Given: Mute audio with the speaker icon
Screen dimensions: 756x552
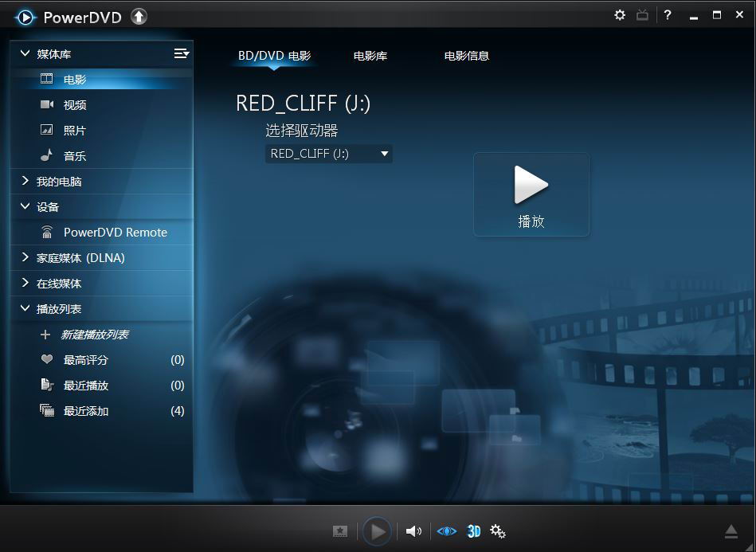Looking at the screenshot, I should click(x=413, y=531).
